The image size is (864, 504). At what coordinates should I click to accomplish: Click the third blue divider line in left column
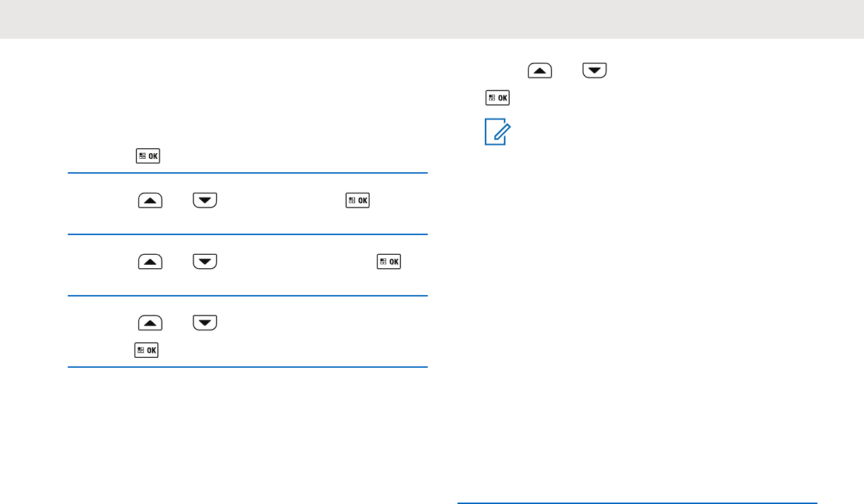[248, 296]
